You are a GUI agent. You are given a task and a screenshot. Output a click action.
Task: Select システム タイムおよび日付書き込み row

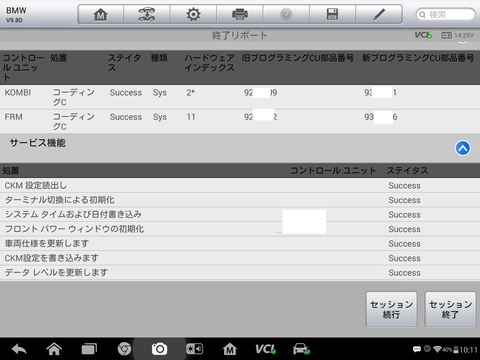(240, 214)
